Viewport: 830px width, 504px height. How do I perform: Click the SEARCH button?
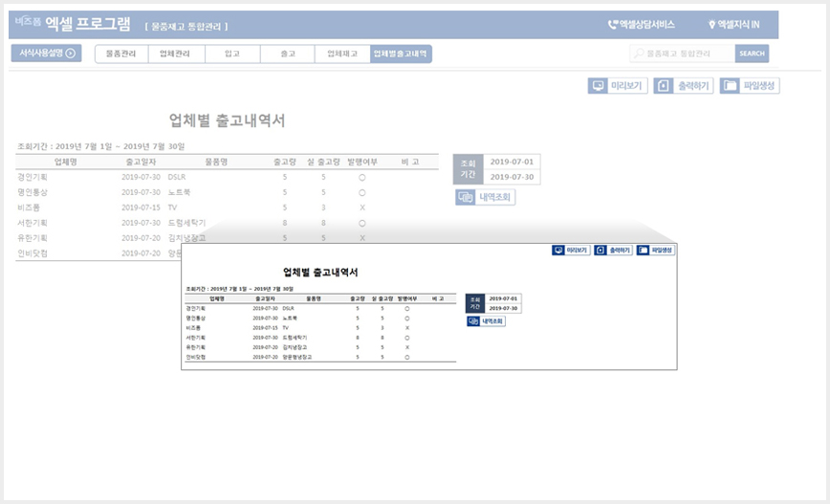tap(752, 54)
